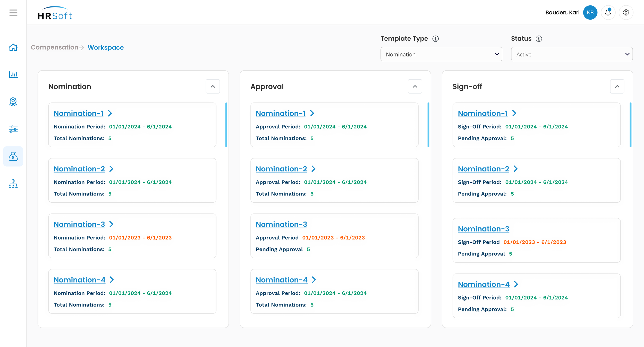Open the sliders settings sidebar icon
This screenshot has height=347, width=644.
click(13, 129)
